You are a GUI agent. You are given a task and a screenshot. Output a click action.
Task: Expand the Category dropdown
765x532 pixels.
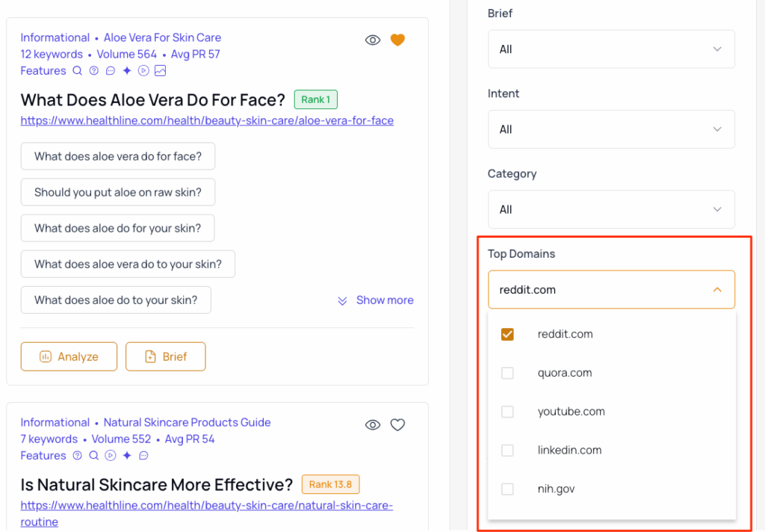(611, 209)
